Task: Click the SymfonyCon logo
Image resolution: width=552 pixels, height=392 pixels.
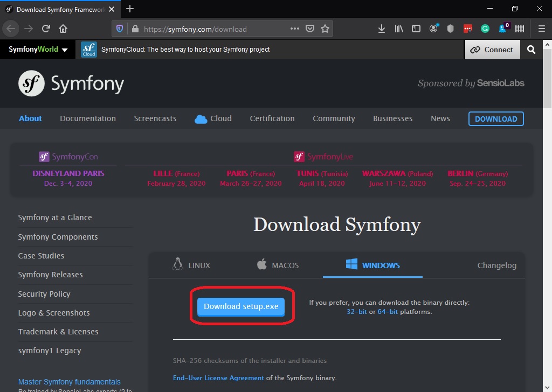Action: (x=68, y=157)
